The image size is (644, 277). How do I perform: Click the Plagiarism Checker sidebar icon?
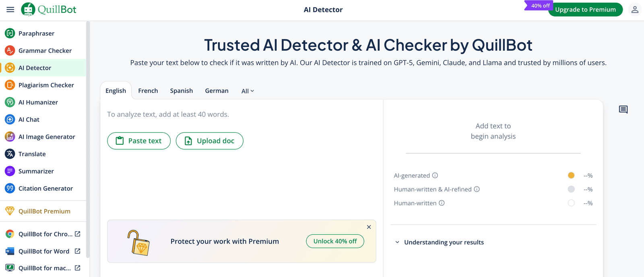point(10,85)
